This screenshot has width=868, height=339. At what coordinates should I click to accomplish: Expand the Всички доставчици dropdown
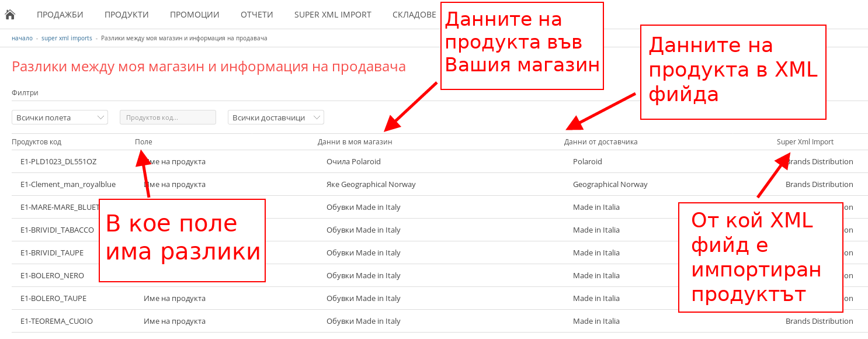point(276,117)
